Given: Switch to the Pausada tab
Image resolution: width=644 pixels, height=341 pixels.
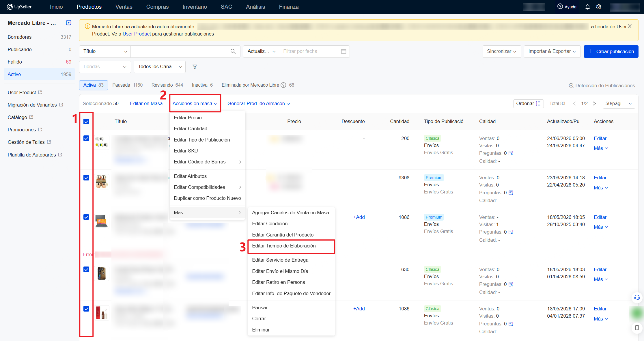Looking at the screenshot, I should pos(128,85).
